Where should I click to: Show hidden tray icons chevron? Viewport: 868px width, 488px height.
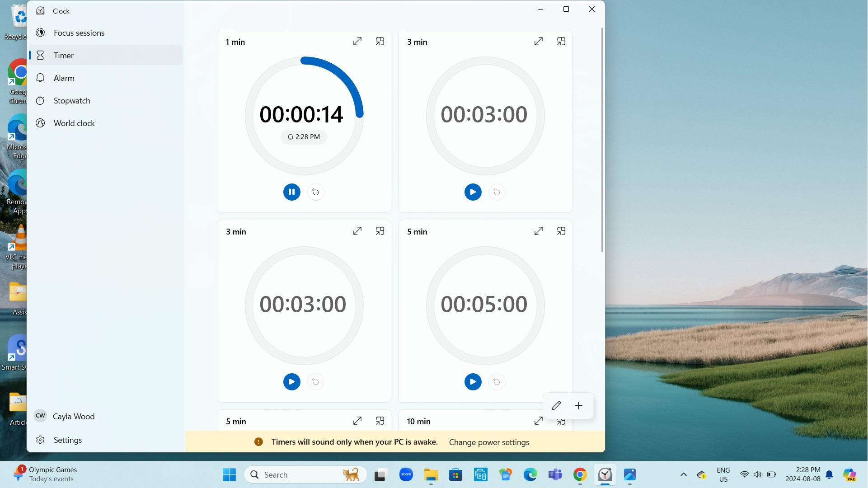pyautogui.click(x=683, y=474)
